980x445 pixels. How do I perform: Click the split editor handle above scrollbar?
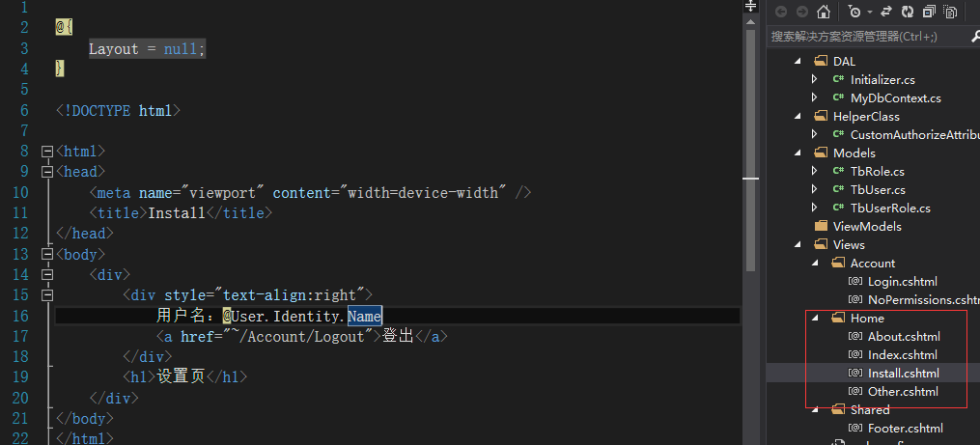[x=750, y=6]
